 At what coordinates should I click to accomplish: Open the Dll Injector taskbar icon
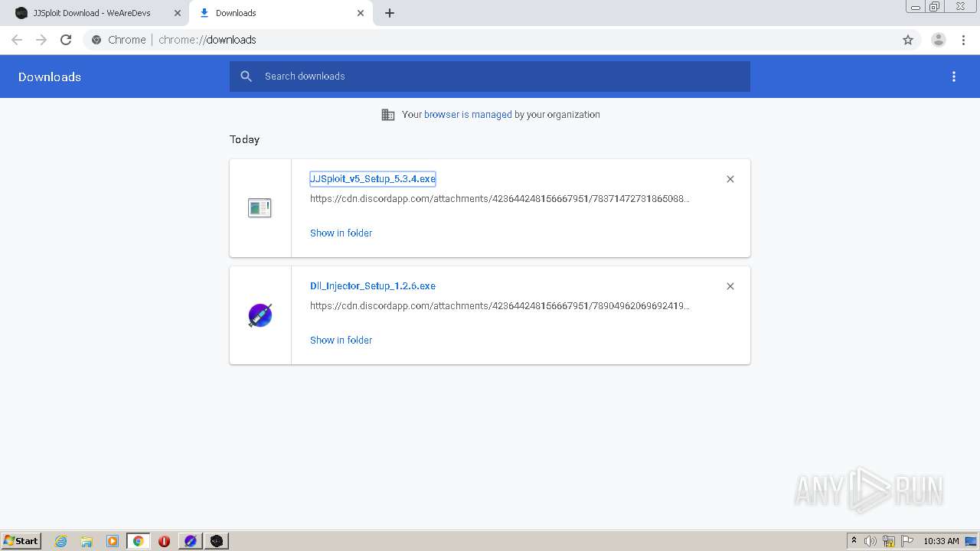191,541
